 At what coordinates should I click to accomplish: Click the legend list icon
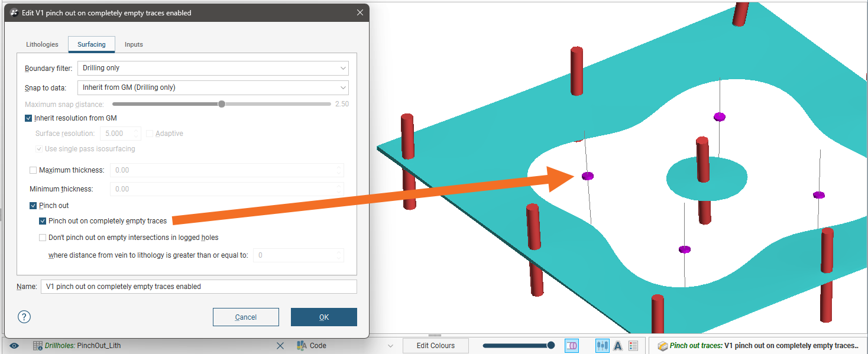click(633, 346)
